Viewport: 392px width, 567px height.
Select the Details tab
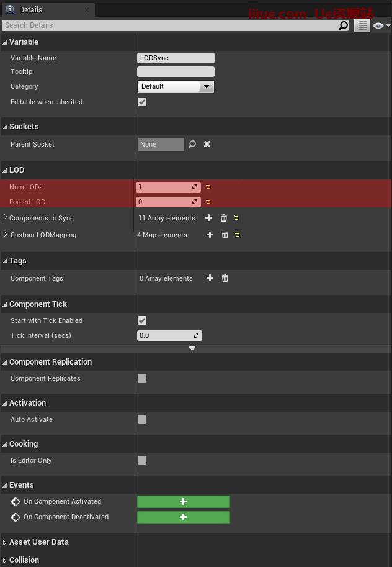point(30,10)
